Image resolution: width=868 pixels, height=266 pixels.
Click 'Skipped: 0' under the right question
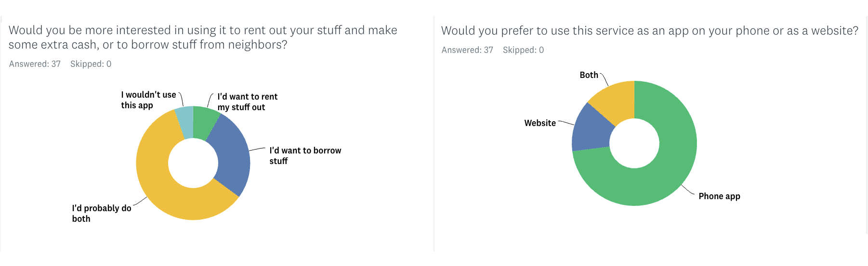pyautogui.click(x=523, y=50)
